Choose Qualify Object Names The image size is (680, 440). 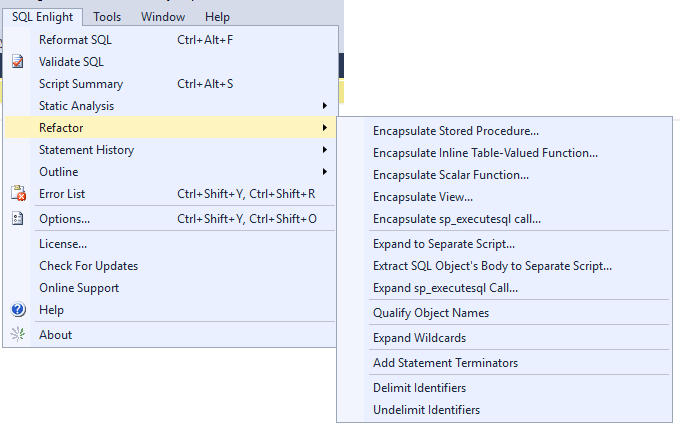[x=504, y=313]
